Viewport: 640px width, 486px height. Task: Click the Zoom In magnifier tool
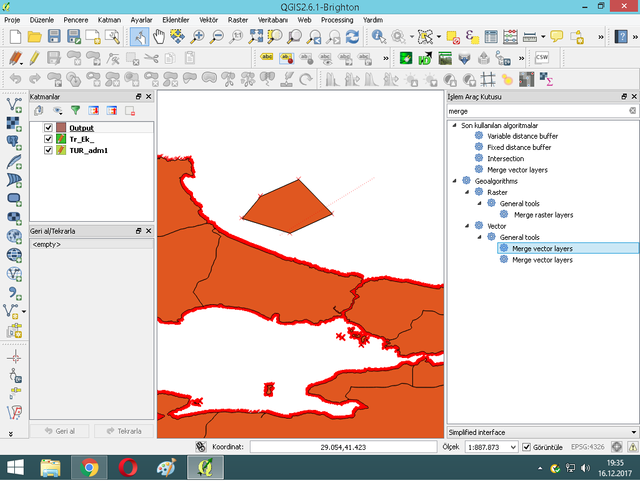point(198,37)
